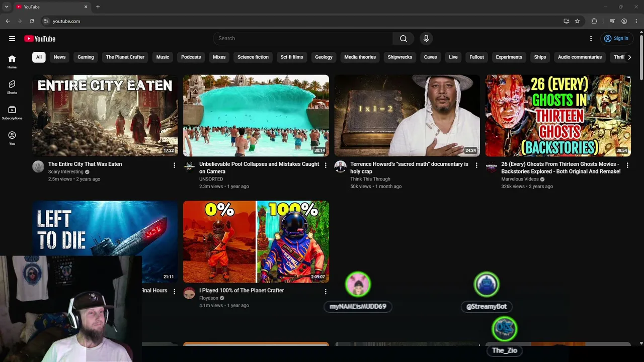This screenshot has width=644, height=362.
Task: Open Floydson channel avatar
Action: click(x=189, y=293)
